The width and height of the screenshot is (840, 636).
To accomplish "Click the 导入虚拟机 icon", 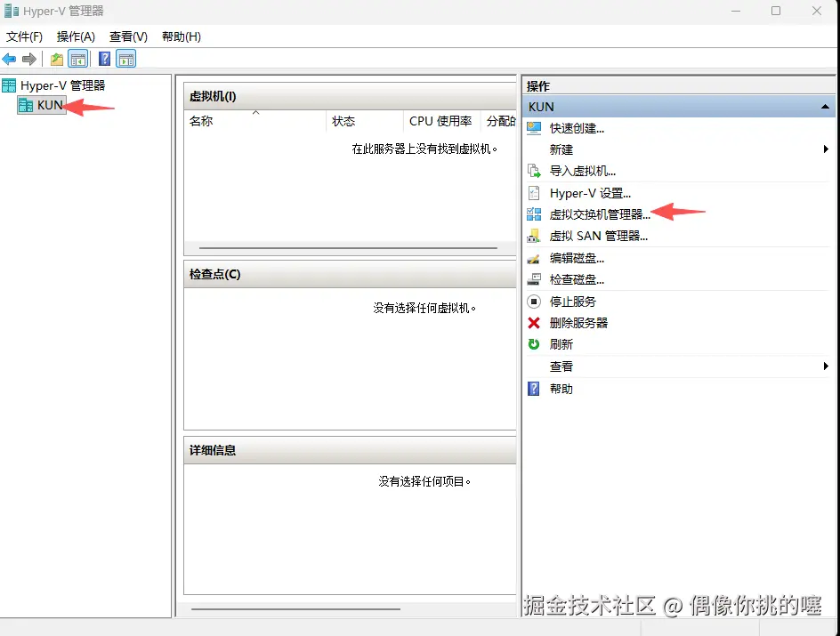I will click(x=534, y=171).
